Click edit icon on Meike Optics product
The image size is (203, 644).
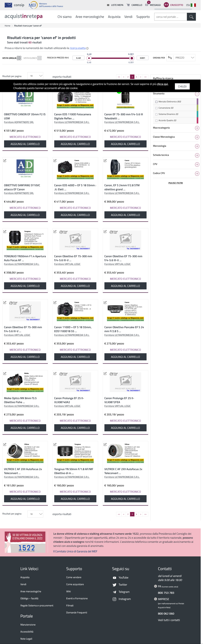click(5, 374)
